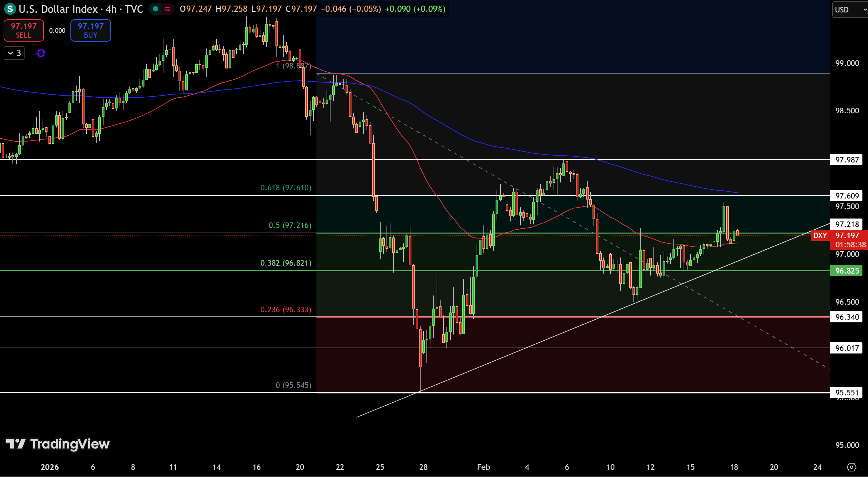Click the +0.090 (+0.09%) change value
Screen dimensions: 868x477
coord(415,9)
